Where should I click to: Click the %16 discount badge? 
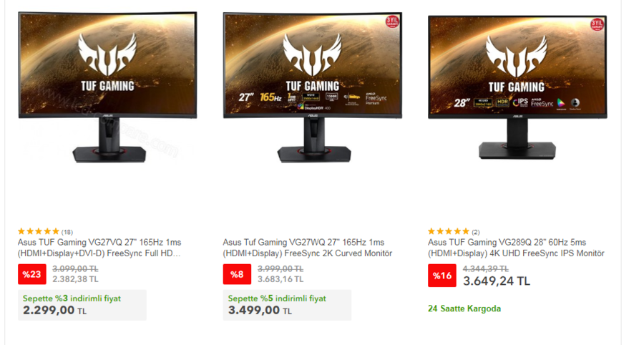click(442, 275)
